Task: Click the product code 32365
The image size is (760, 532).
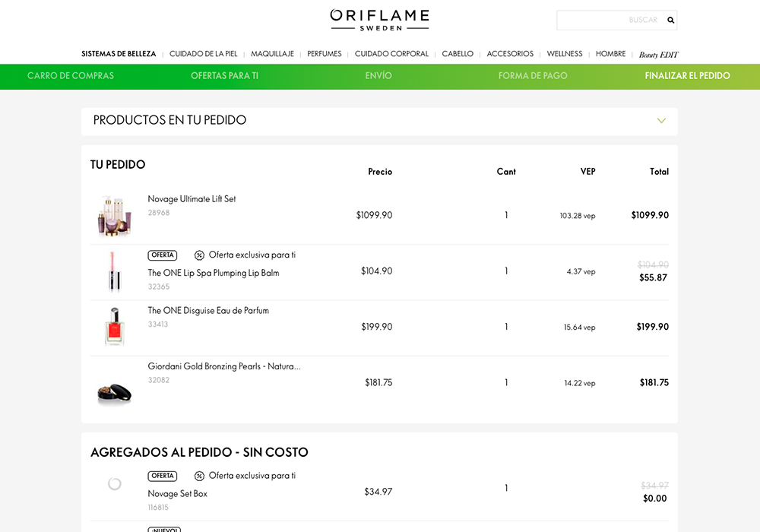Action: pyautogui.click(x=159, y=287)
